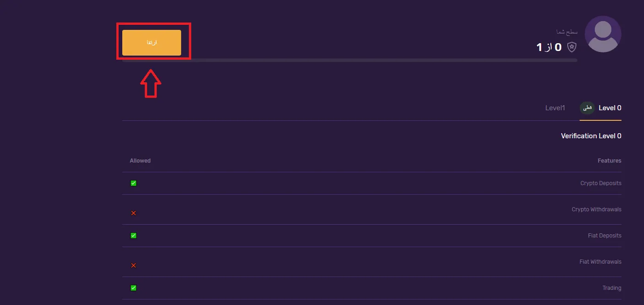Screen dimensions: 644x305
Task: Click the Trading feature label
Action: tap(612, 288)
